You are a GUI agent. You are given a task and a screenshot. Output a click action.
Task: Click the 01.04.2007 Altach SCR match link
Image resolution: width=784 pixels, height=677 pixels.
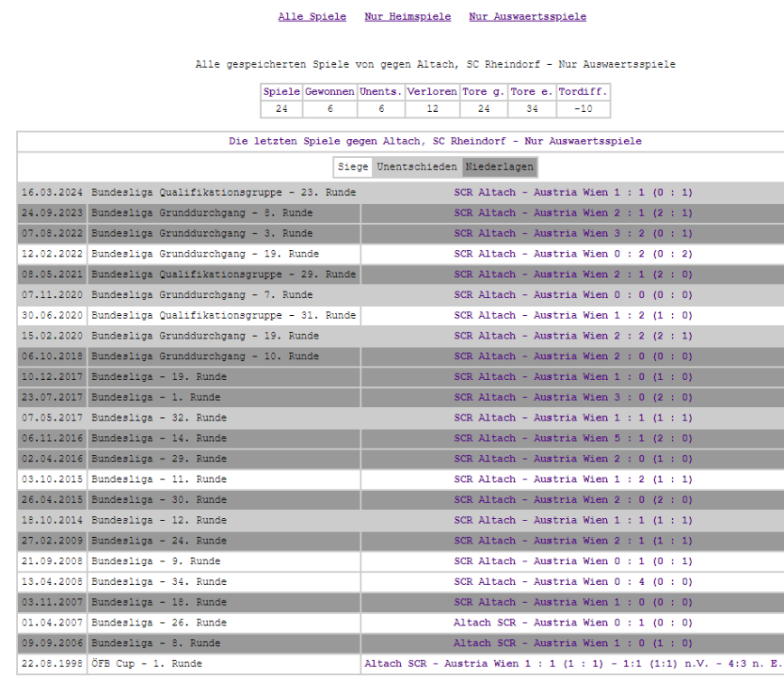(573, 623)
